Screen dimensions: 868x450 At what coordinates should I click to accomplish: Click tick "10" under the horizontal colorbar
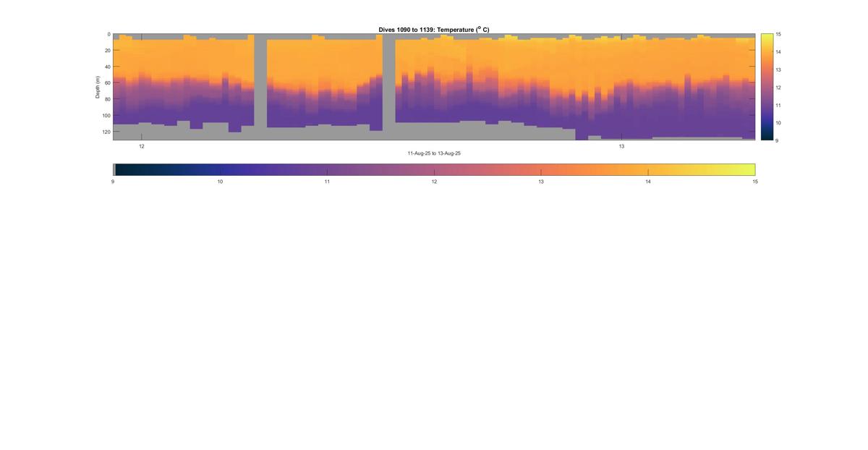pos(220,182)
